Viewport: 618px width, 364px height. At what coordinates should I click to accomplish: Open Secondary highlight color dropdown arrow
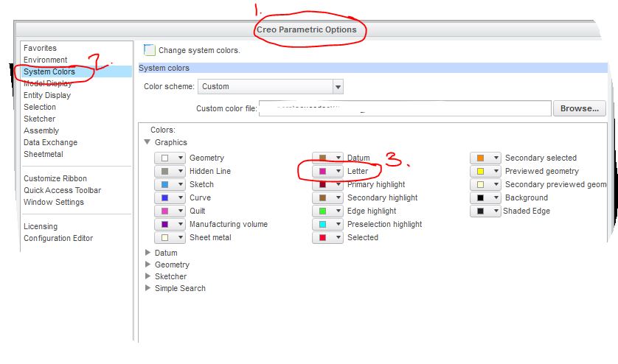[338, 197]
